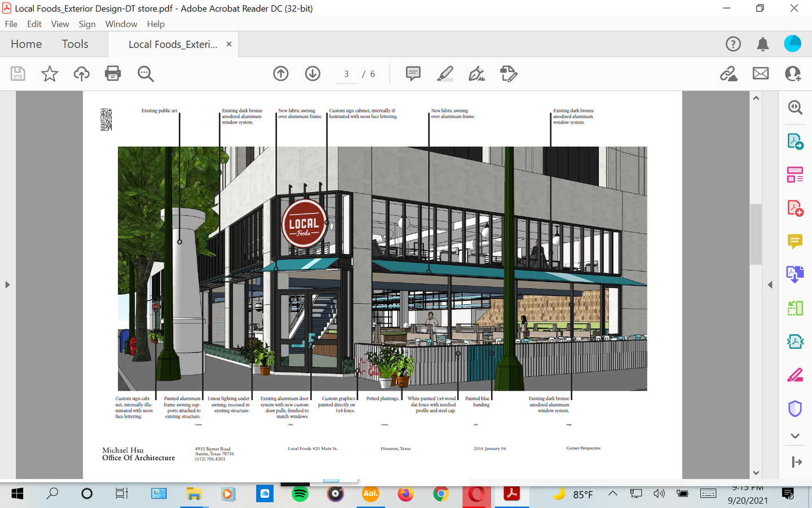Go to previous page arrow
Screen dimensions: 812x508
click(281, 73)
